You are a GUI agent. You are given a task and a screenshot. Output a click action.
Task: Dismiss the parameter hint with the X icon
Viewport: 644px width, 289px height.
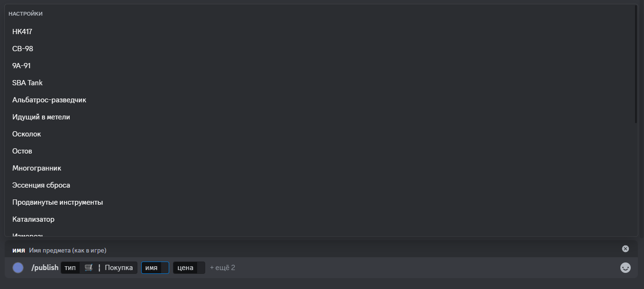tap(626, 249)
